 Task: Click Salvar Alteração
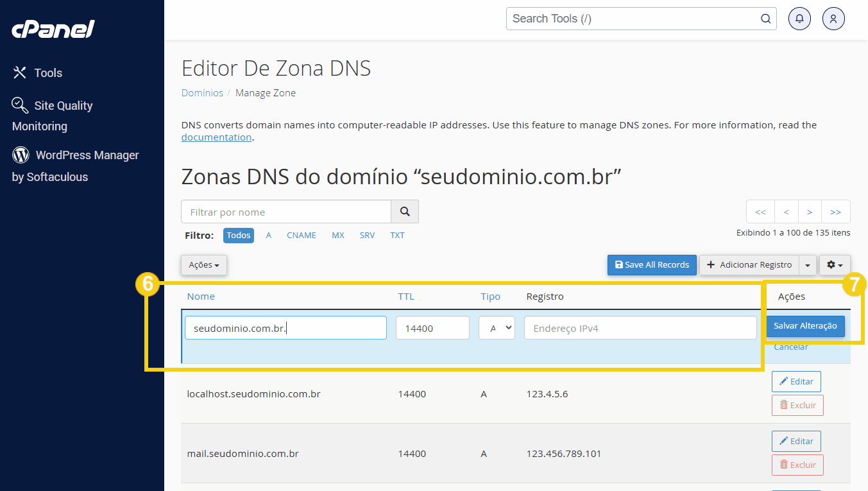(x=805, y=326)
